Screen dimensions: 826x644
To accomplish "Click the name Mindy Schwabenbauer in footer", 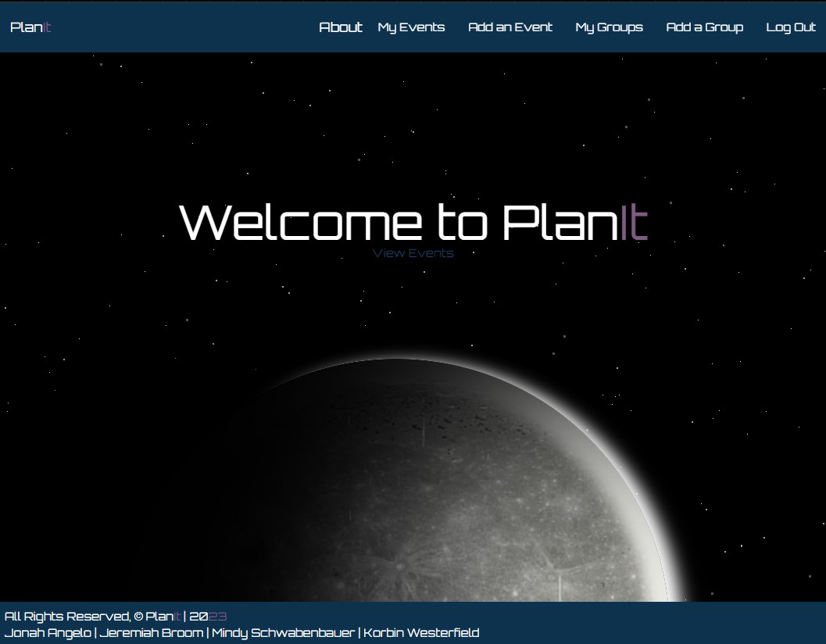I will pos(284,632).
